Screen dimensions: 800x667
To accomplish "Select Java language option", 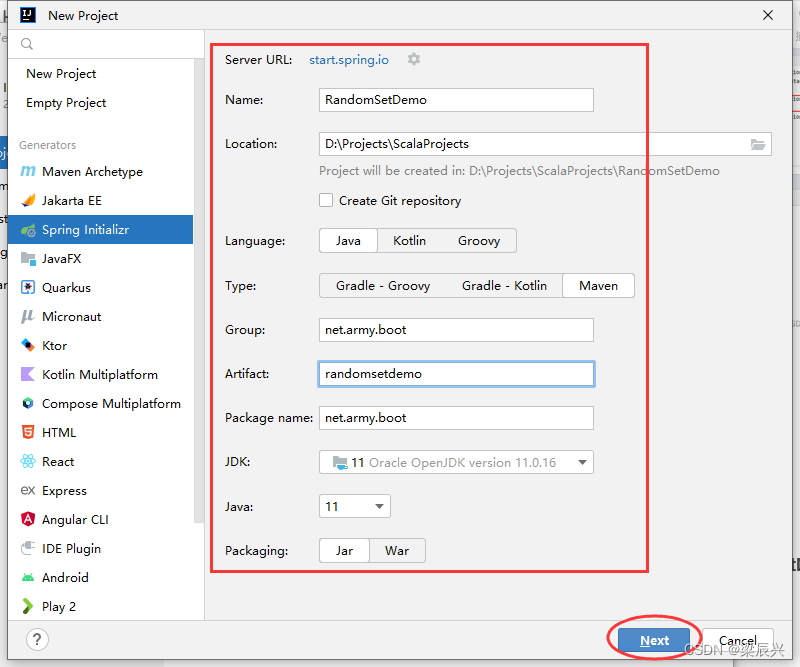I will 348,240.
